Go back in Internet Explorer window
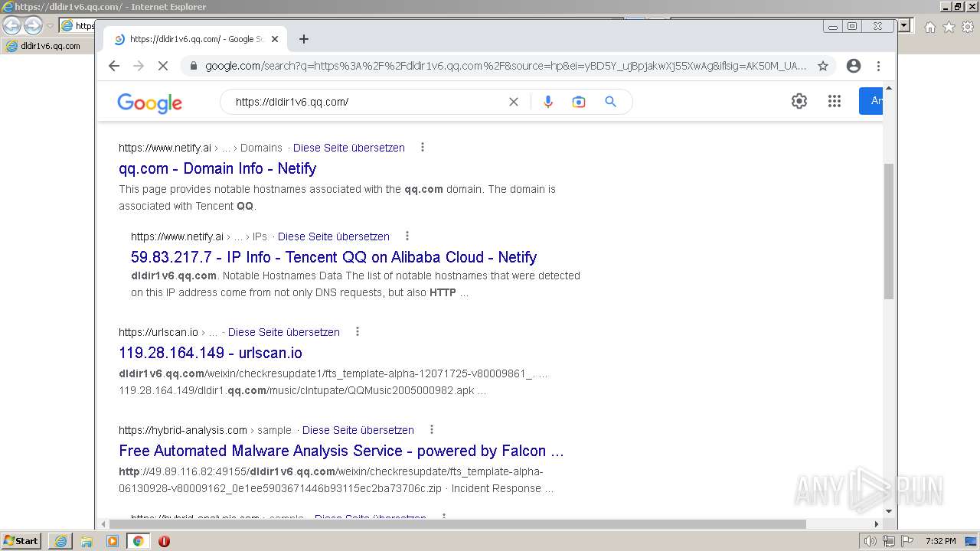Viewport: 980px width, 551px height. click(11, 25)
